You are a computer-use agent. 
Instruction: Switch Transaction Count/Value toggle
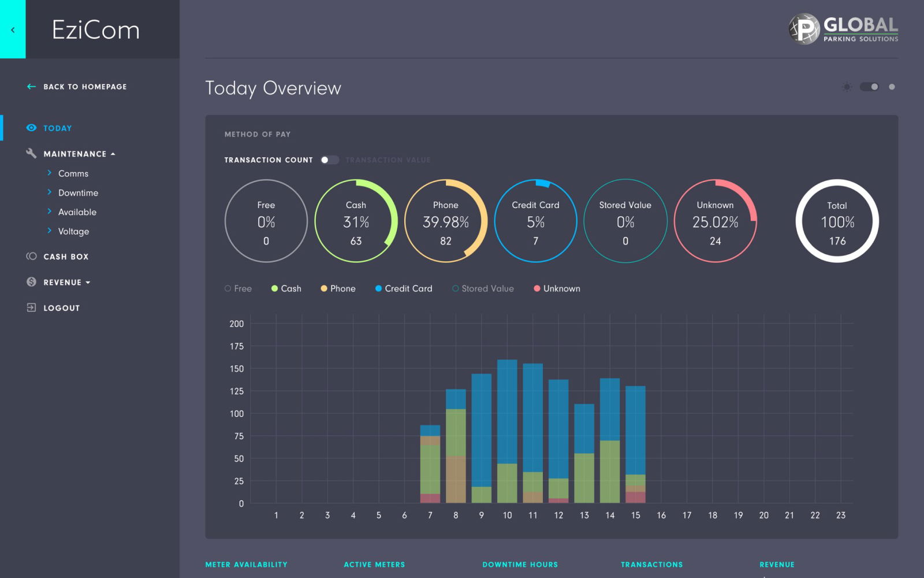point(330,160)
